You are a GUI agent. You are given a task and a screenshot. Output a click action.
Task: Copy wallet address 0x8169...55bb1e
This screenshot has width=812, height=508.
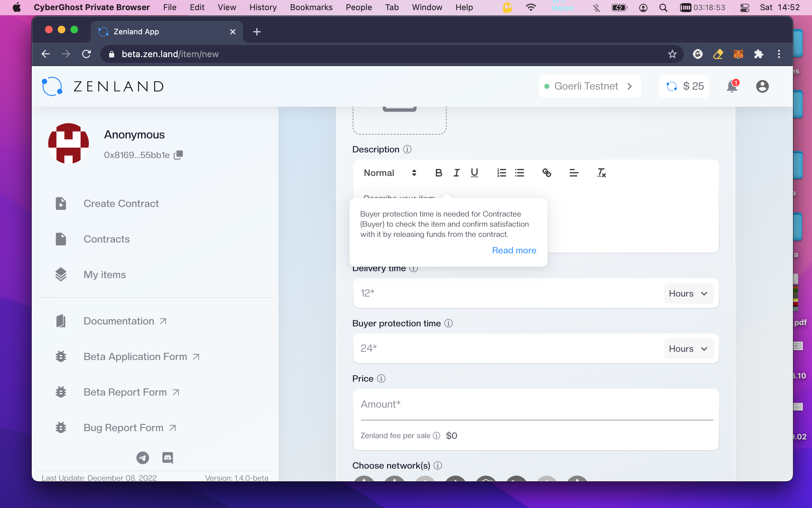(178, 155)
